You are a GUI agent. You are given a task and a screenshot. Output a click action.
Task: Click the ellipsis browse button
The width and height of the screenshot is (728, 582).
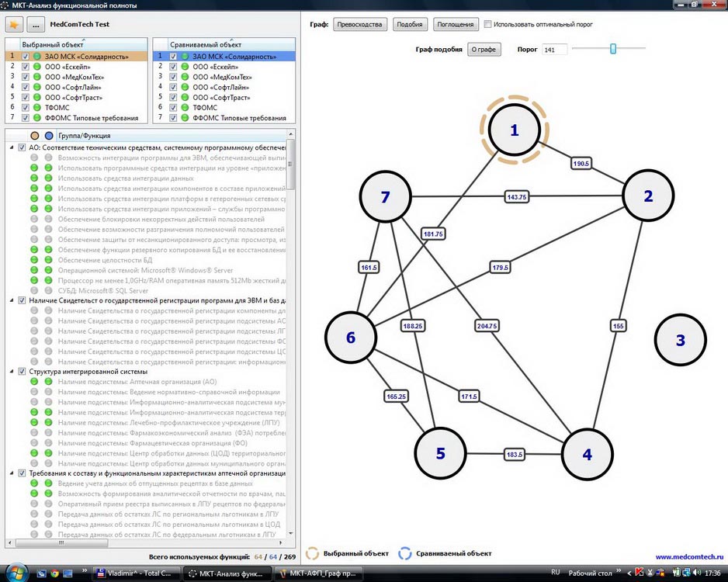tap(36, 25)
